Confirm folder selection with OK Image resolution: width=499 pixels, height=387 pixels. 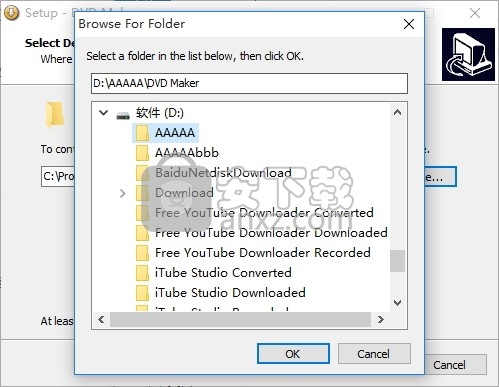pyautogui.click(x=293, y=354)
